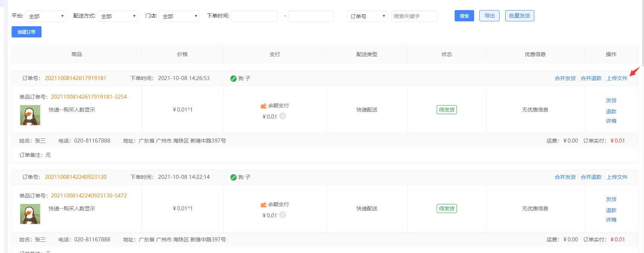Click the order time 2021-10-08 14:22:14

pos(184,177)
